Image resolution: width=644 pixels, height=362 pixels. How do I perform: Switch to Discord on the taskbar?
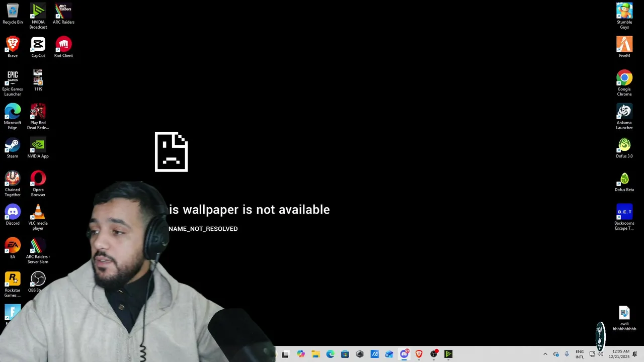click(x=404, y=354)
